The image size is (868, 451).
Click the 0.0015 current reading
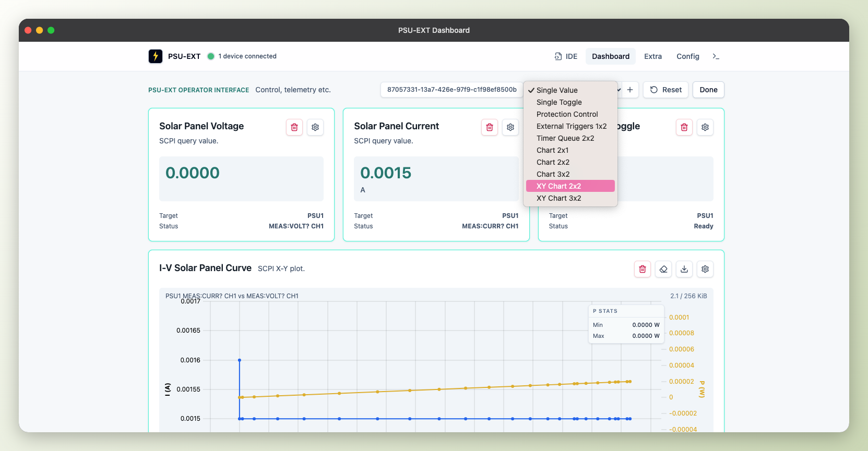(386, 173)
